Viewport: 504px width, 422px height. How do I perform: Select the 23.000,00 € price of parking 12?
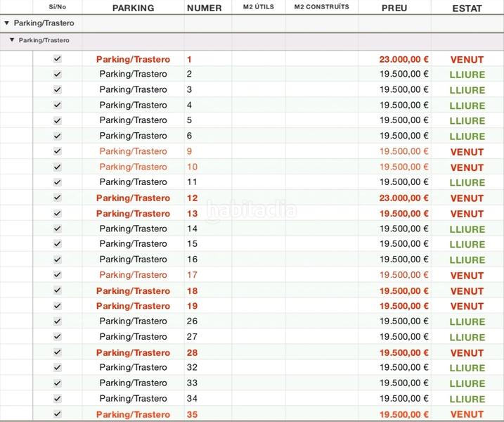[x=404, y=198]
